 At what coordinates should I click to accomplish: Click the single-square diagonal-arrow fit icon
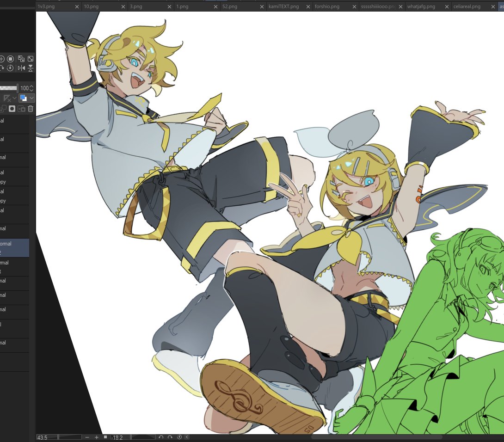click(x=31, y=59)
